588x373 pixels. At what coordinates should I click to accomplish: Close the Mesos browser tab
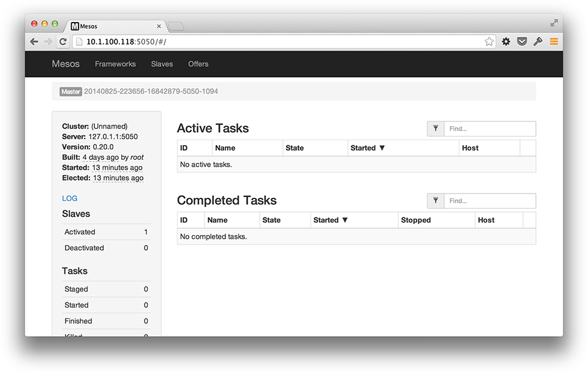[159, 26]
